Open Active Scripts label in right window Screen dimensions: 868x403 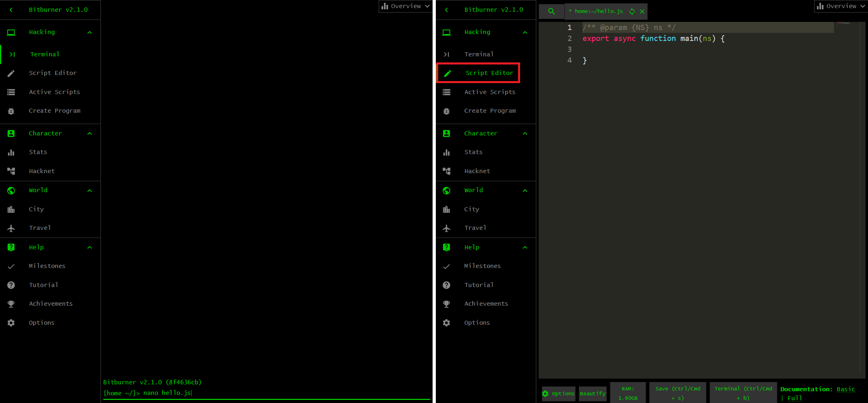click(490, 92)
